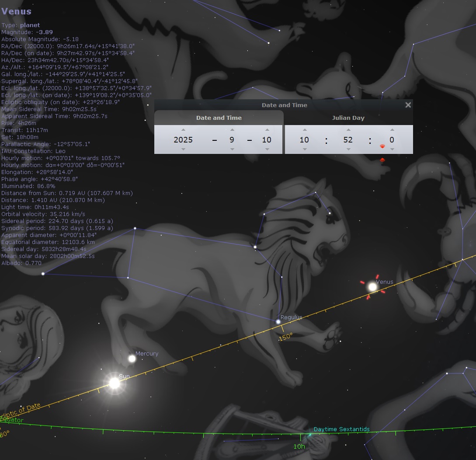Click the 150° ecliptic marker label

286,337
